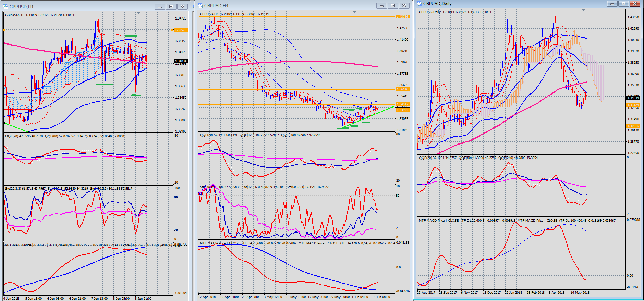Screen dimensions: 644x301
Task: Select the orange 1.43796 level label in H4
Action: (402, 17)
